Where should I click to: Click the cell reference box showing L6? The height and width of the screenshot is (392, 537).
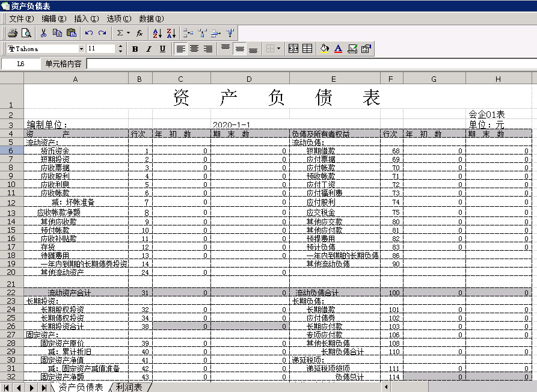pos(20,64)
